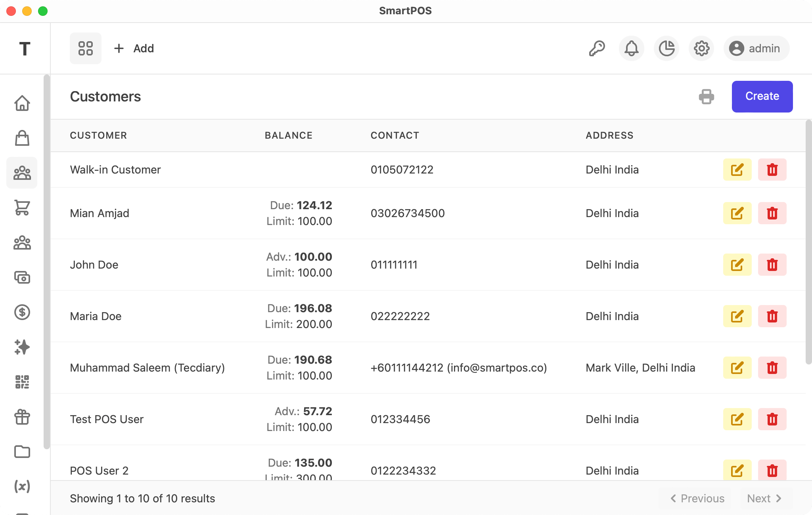The width and height of the screenshot is (812, 515).
Task: Open the settings gear icon
Action: coord(701,48)
